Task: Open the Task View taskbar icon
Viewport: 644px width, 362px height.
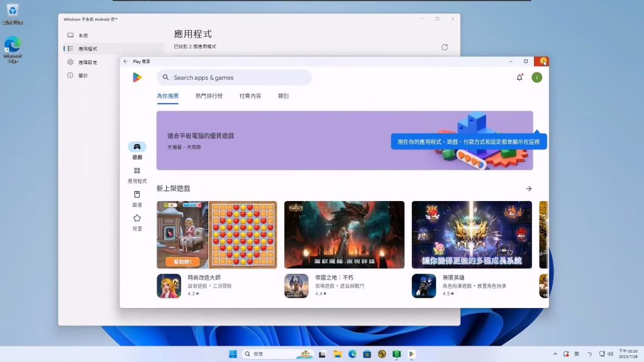Action: 322,354
